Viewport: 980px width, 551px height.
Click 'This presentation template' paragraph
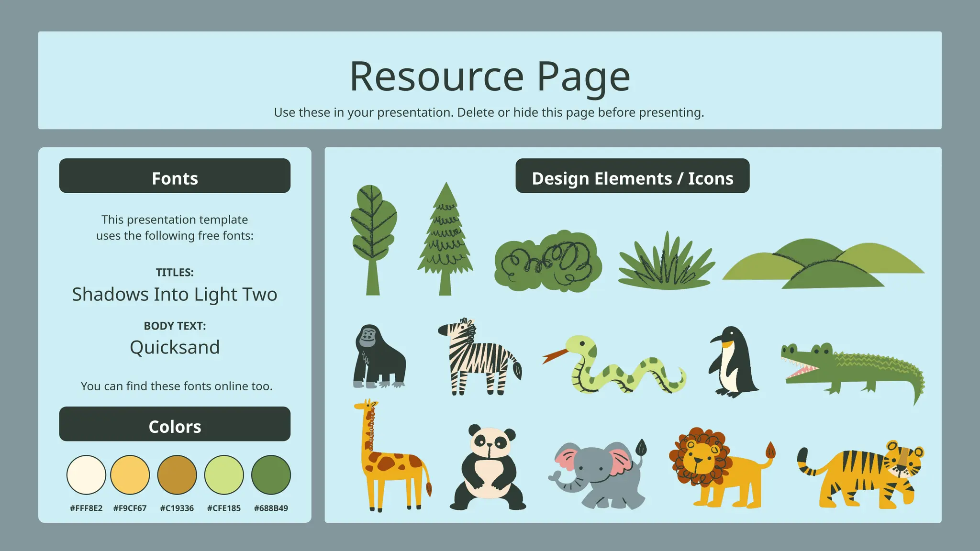tap(175, 228)
